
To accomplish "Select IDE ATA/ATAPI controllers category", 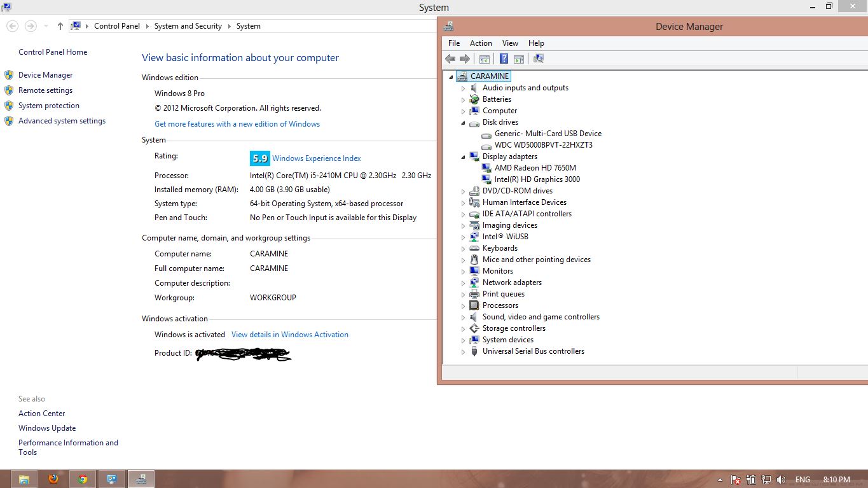I will point(527,214).
